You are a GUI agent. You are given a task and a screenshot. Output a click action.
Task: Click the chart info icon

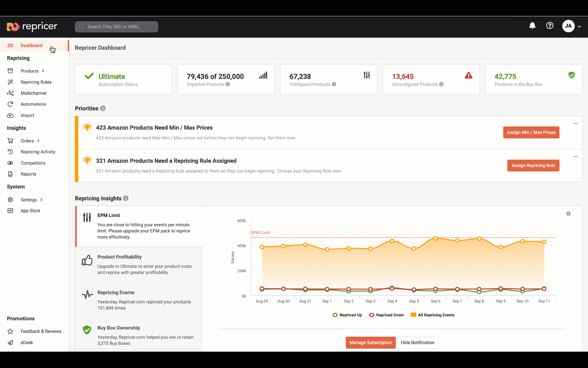click(x=568, y=214)
